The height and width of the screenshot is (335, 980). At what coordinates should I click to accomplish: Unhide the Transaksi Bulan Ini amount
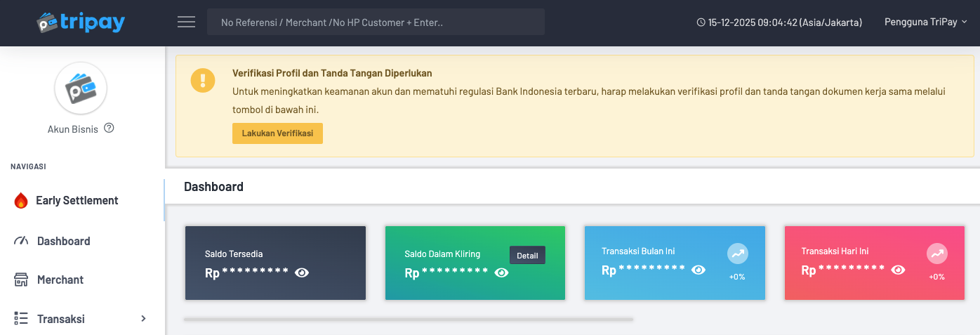[698, 270]
